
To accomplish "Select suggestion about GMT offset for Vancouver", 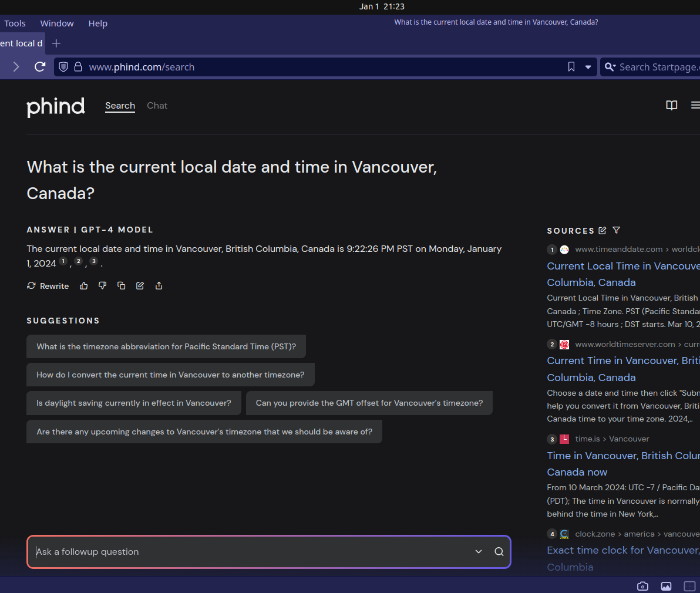I will pyautogui.click(x=369, y=403).
